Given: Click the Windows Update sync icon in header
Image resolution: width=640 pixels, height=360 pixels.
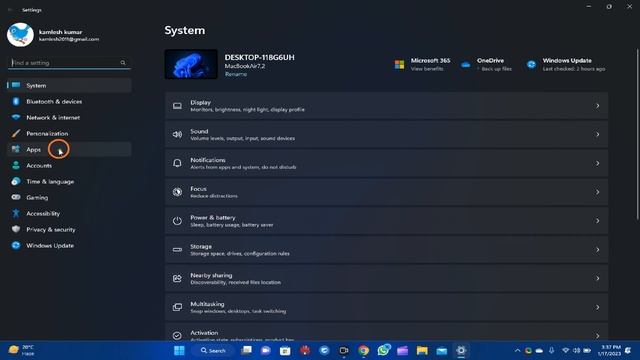Looking at the screenshot, I should pos(531,64).
